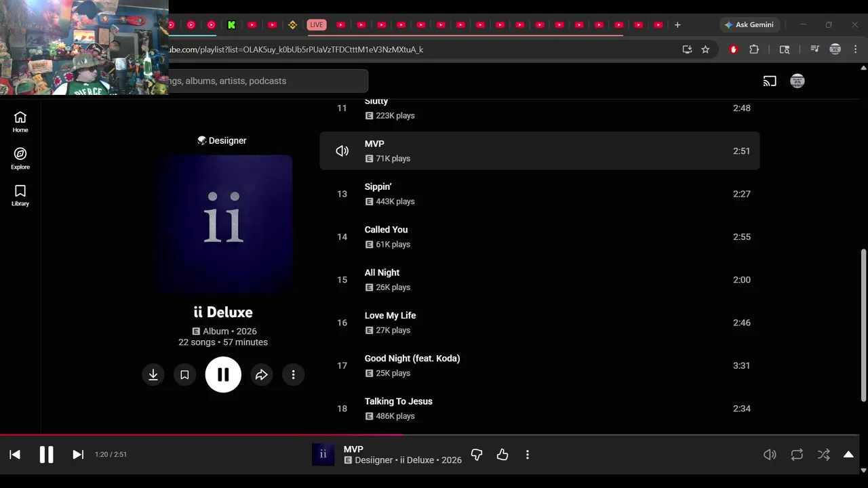Click the Cast to device icon
Image resolution: width=868 pixels, height=488 pixels.
pyautogui.click(x=770, y=81)
